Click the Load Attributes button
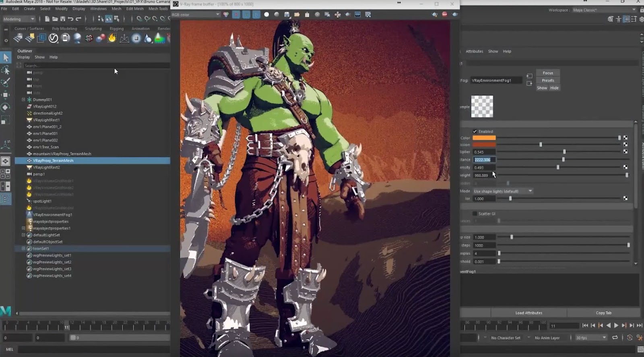The width and height of the screenshot is (644, 357). click(x=528, y=313)
